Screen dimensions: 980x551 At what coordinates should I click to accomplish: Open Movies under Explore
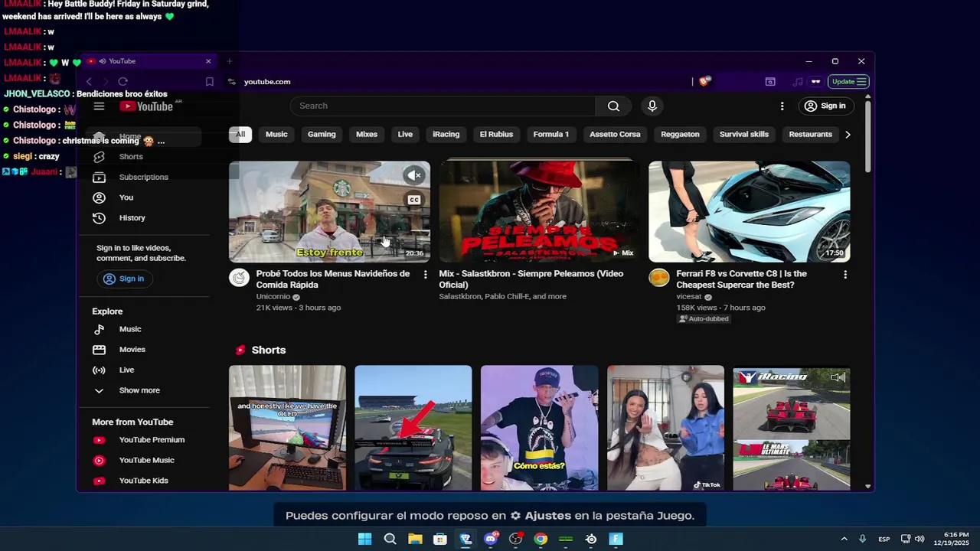[x=142, y=350]
